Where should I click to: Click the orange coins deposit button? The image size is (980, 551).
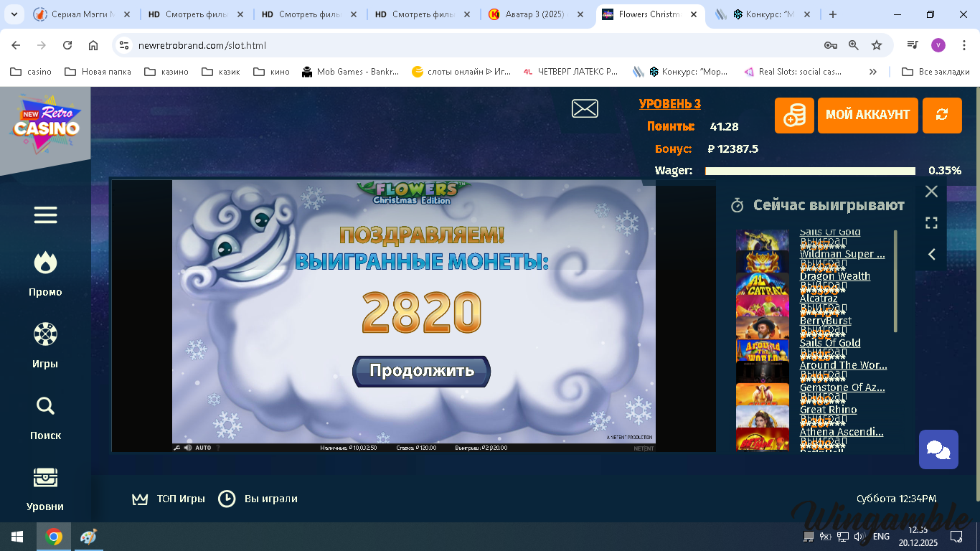(794, 116)
